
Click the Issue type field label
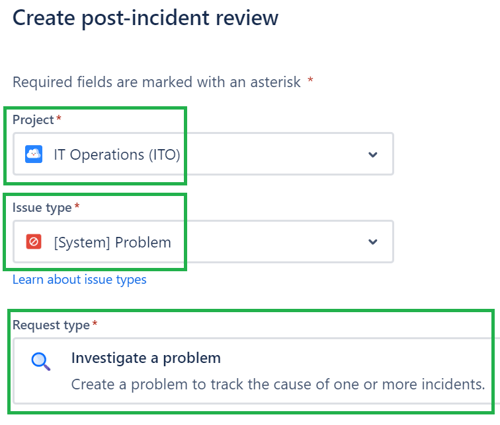pos(42,207)
